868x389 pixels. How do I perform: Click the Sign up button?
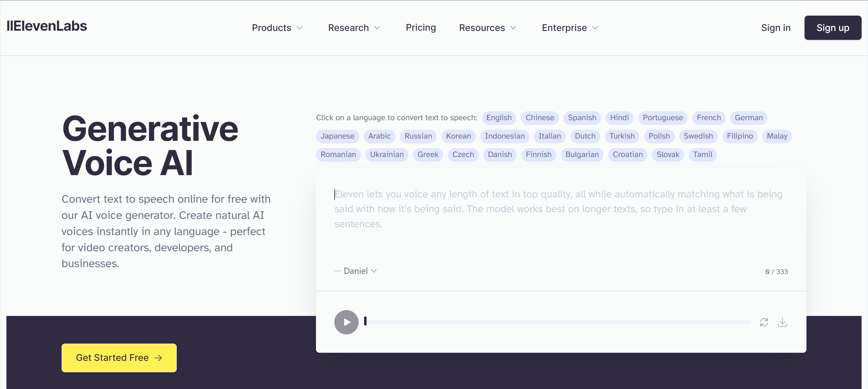tap(832, 28)
